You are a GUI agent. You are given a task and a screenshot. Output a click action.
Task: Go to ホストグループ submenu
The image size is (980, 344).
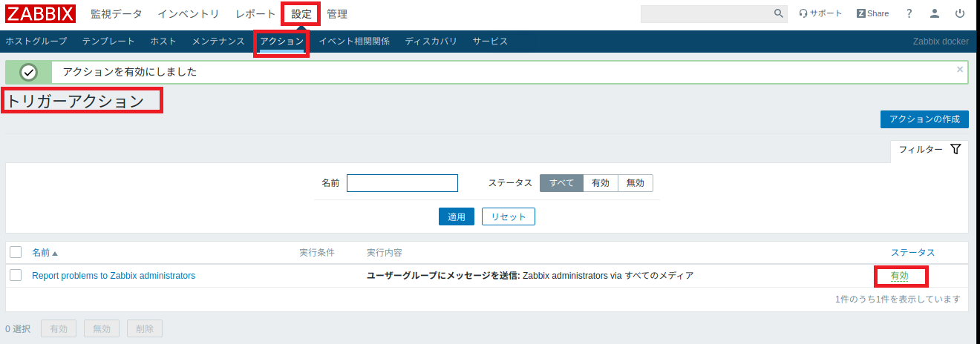pos(36,42)
